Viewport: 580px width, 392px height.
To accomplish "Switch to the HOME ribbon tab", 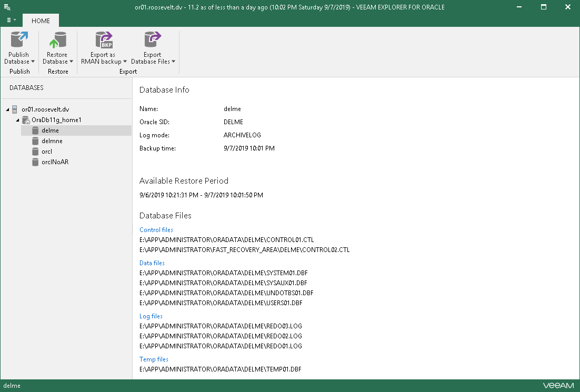I will pos(41,21).
